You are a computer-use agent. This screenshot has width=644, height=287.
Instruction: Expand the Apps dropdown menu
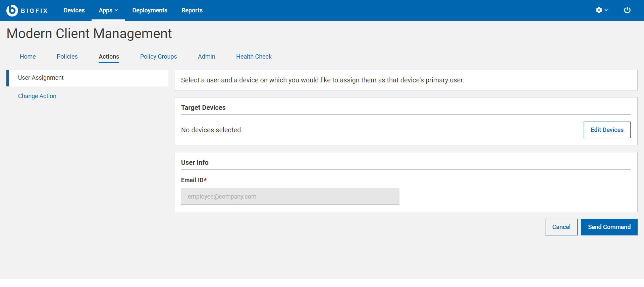108,10
